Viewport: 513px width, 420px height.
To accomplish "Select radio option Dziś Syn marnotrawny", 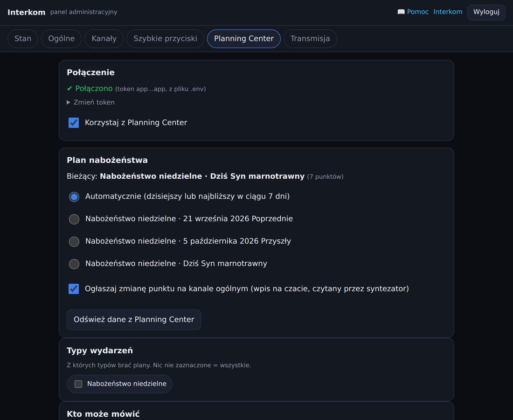I will pos(74,264).
